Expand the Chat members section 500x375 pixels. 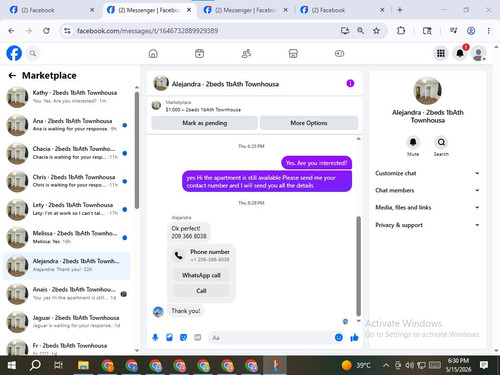(x=427, y=190)
